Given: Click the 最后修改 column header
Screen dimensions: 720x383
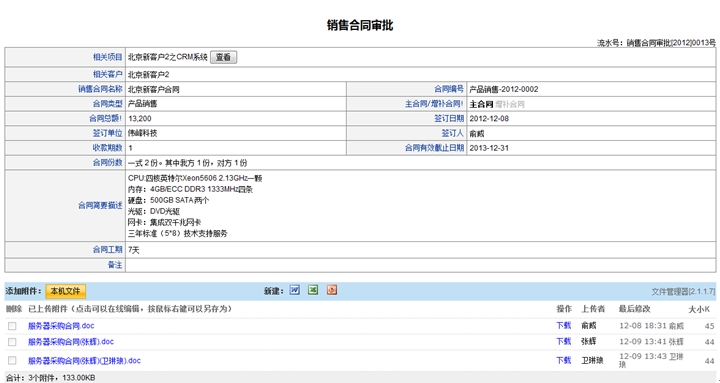Looking at the screenshot, I should tap(635, 309).
